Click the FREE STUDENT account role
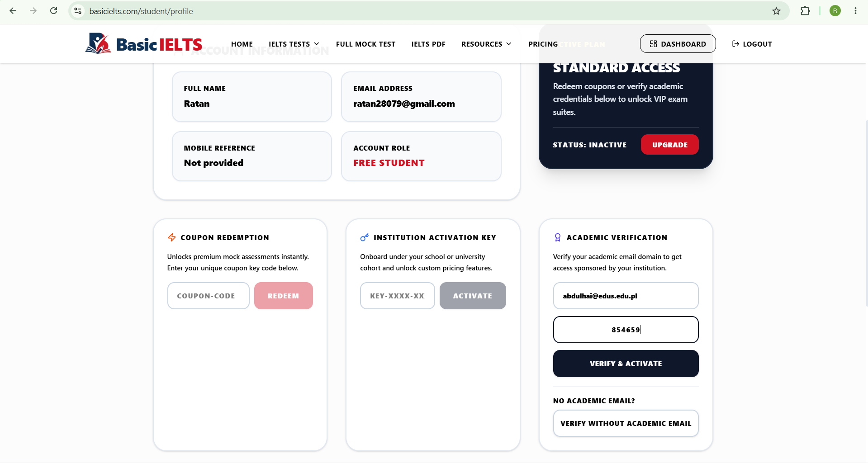Viewport: 868px width, 463px height. (x=389, y=163)
